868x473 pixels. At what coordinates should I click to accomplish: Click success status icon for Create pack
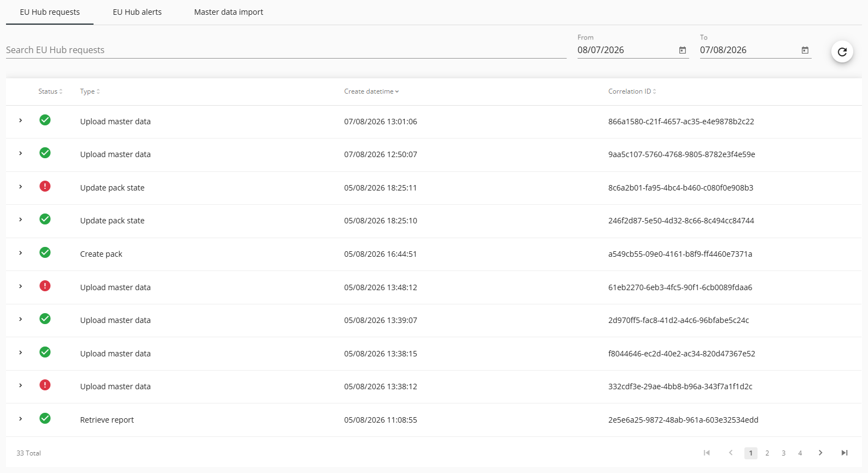[45, 252]
